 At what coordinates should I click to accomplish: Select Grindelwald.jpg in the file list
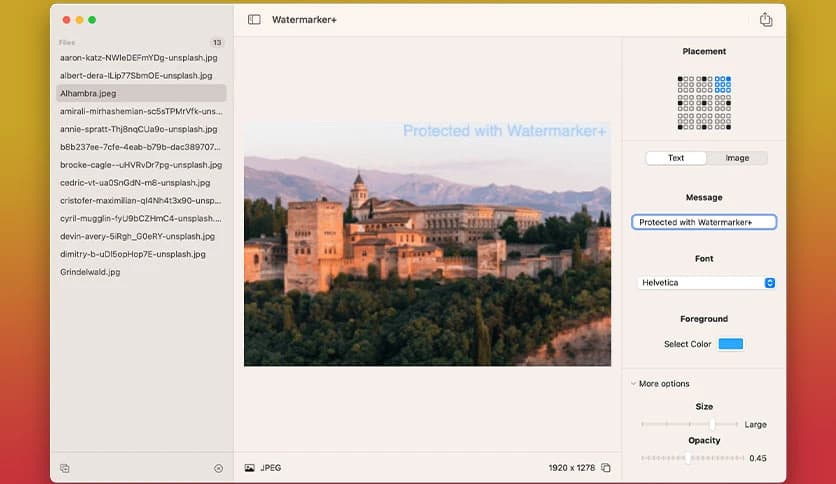pyautogui.click(x=90, y=272)
